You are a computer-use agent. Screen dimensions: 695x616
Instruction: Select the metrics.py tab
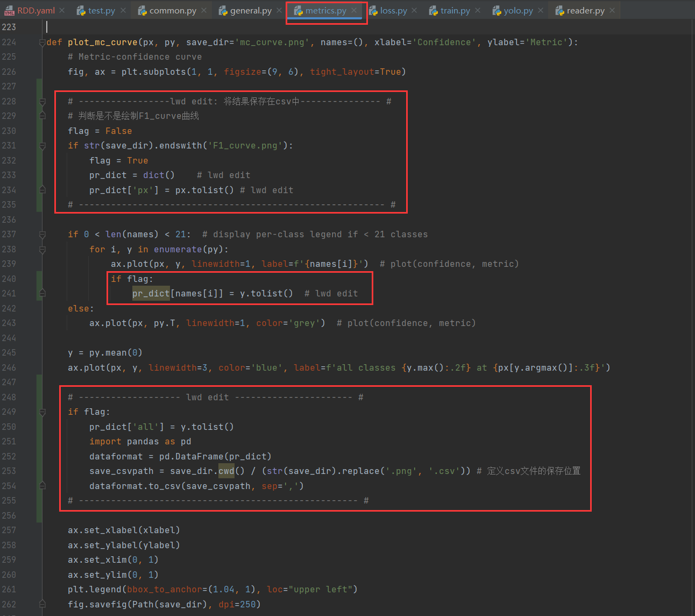coord(326,11)
